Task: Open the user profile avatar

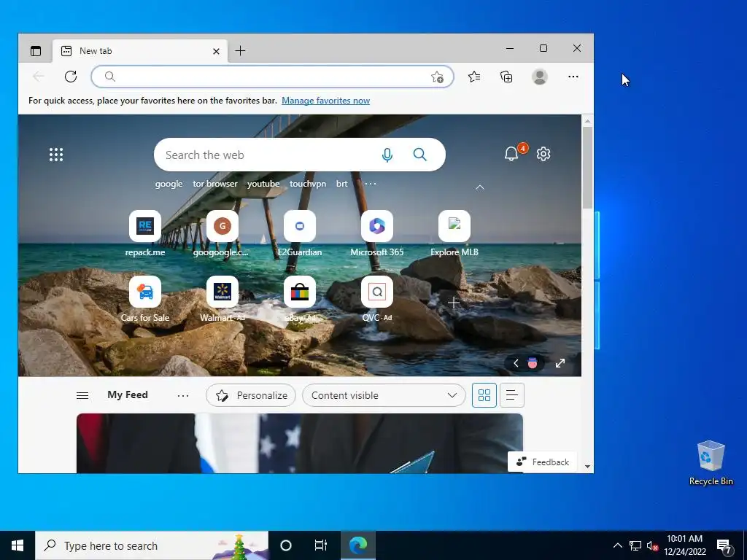Action: pyautogui.click(x=539, y=77)
